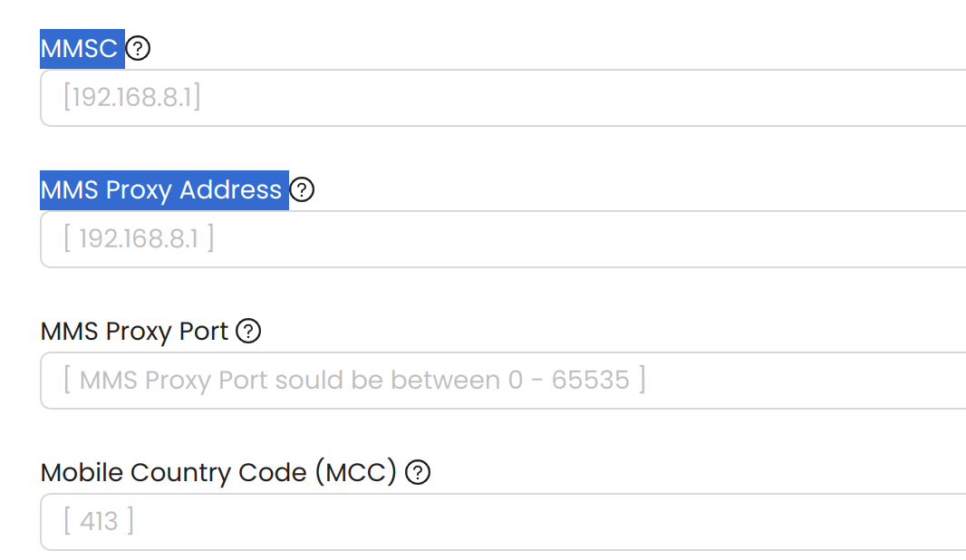Click the word 'Address' in the highlighted label
This screenshot has height=560, width=966.
pos(230,189)
